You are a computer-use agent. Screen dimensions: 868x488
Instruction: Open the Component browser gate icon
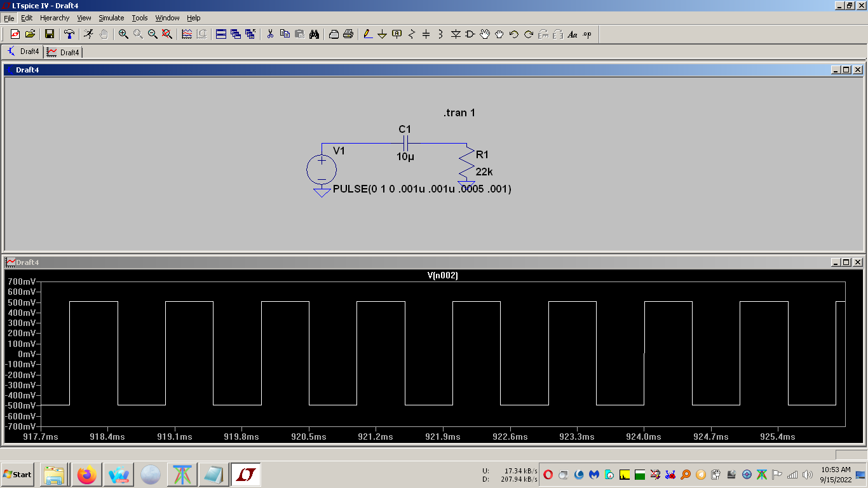pyautogui.click(x=470, y=34)
